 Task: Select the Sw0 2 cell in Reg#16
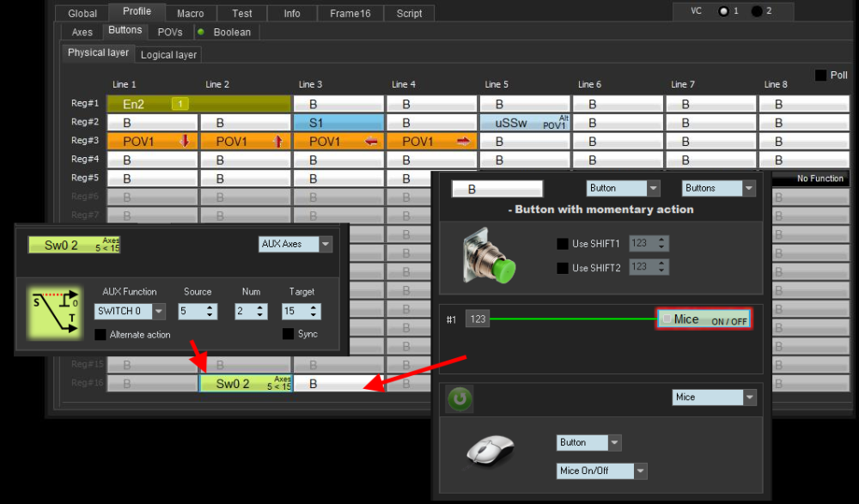[246, 384]
